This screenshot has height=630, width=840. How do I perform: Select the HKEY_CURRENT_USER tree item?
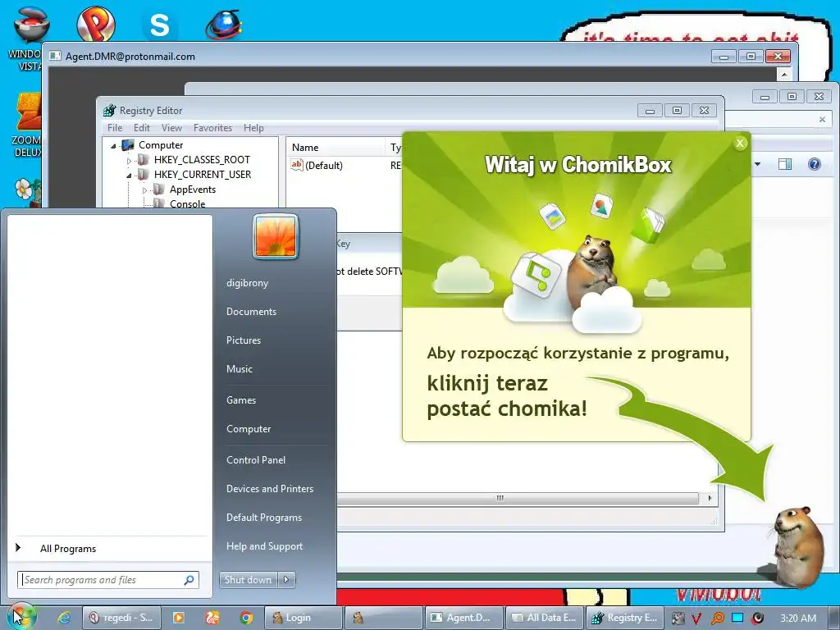tap(202, 175)
